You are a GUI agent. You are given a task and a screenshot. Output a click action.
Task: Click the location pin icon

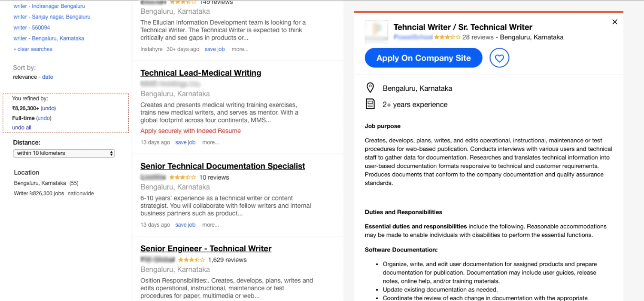pyautogui.click(x=370, y=88)
